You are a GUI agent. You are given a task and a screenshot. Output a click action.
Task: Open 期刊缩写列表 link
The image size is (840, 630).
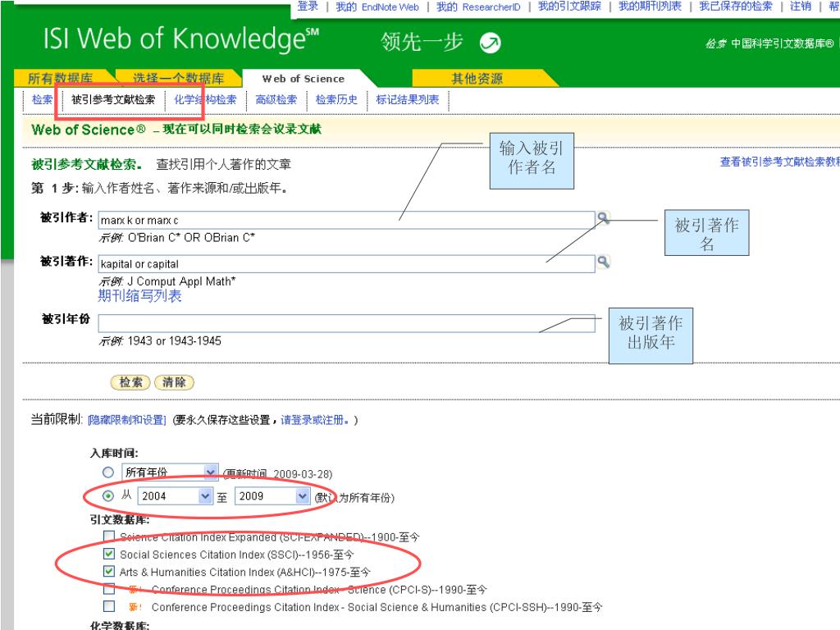pos(139,295)
